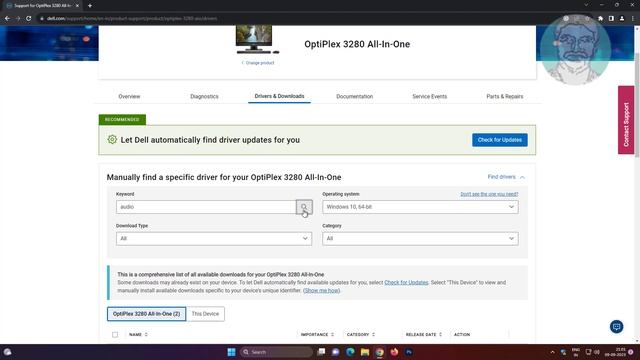Open the Download Type dropdown
The image size is (640, 360).
click(x=213, y=238)
